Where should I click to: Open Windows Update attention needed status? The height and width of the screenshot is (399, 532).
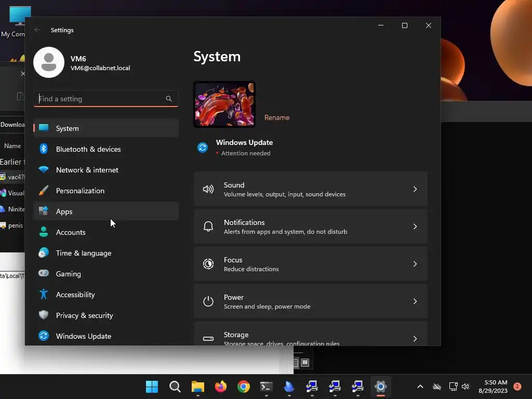point(244,148)
